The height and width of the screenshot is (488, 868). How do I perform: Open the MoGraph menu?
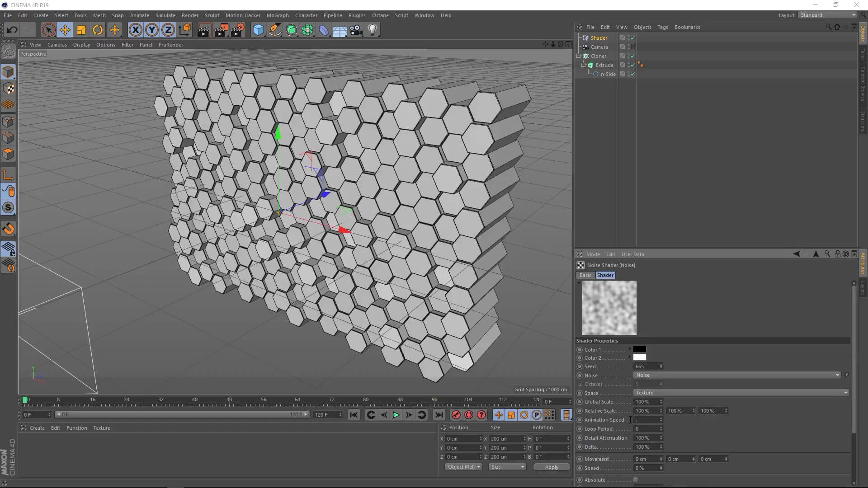tap(277, 15)
